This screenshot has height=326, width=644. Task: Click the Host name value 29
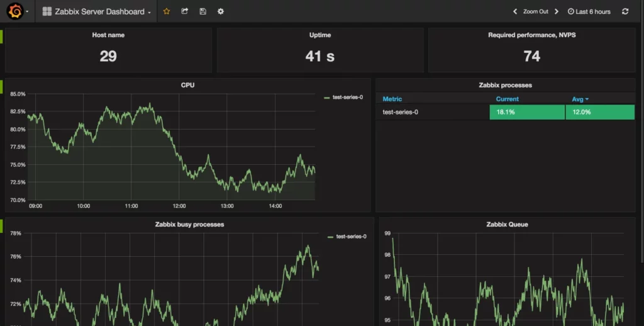pyautogui.click(x=108, y=56)
